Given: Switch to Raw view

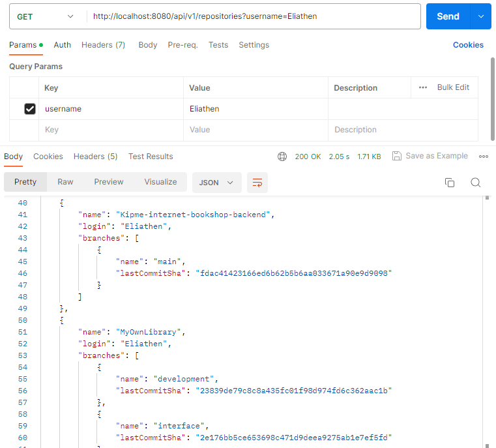Looking at the screenshot, I should [65, 182].
